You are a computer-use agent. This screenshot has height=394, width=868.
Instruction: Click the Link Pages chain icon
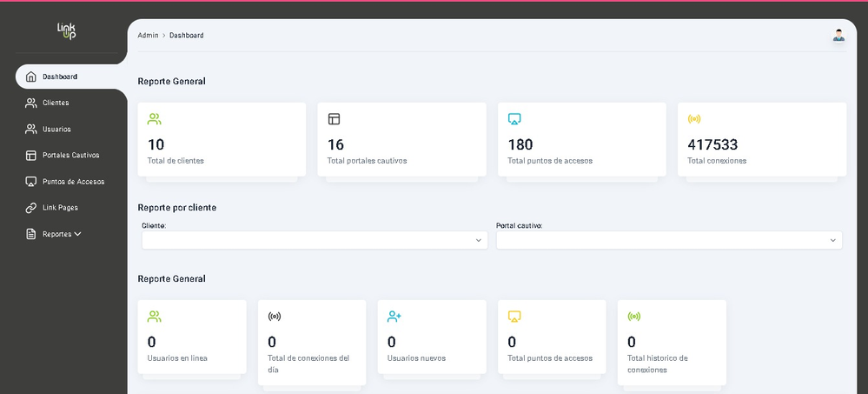[x=31, y=208]
